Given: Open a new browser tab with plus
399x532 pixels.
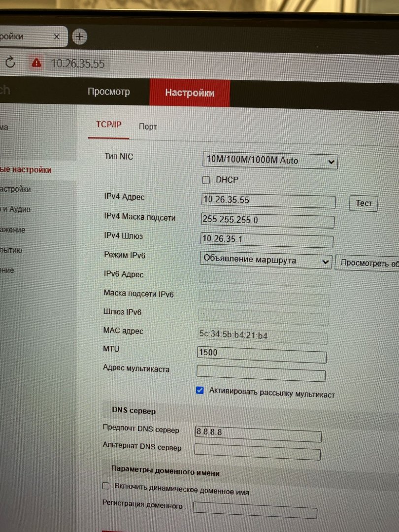Looking at the screenshot, I should 80,36.
